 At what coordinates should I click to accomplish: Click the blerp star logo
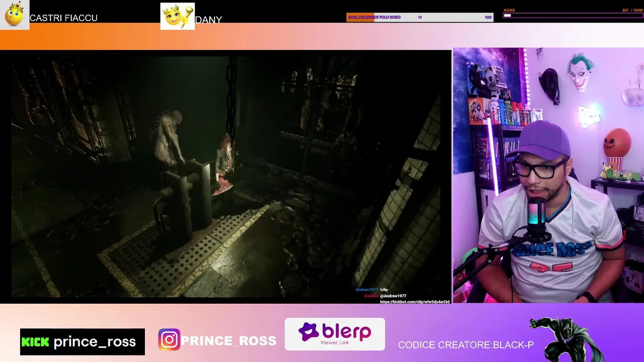308,332
